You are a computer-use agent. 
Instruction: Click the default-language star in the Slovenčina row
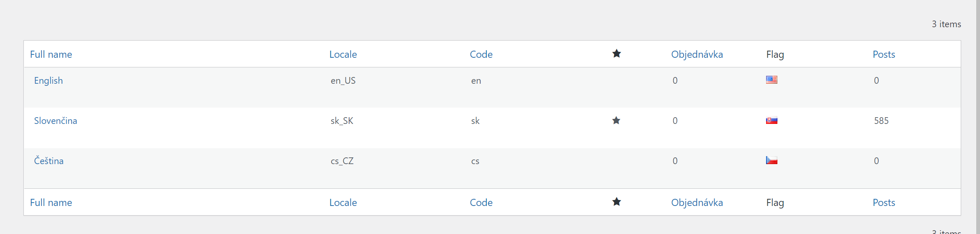click(616, 121)
